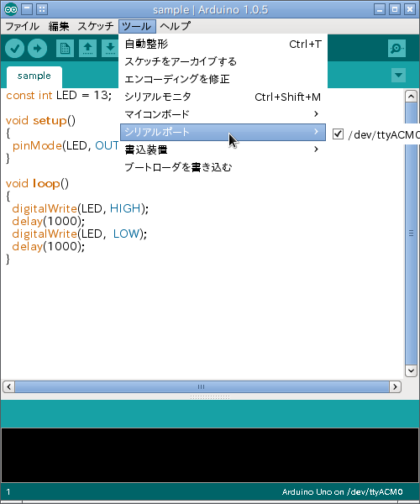Image resolution: width=420 pixels, height=504 pixels.
Task: Choose スケッチをアーカイブする menu entry
Action: click(223, 61)
